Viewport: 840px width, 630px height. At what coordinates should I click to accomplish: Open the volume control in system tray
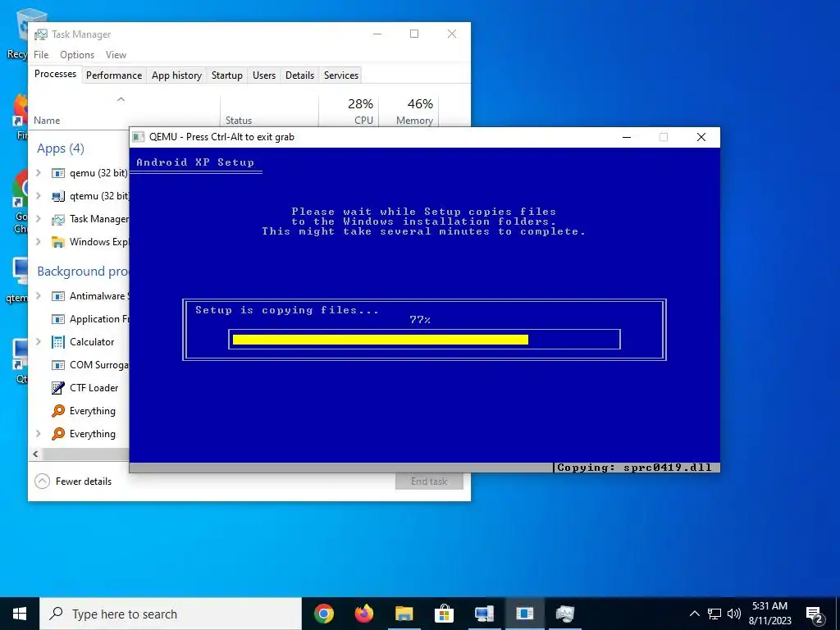click(734, 614)
